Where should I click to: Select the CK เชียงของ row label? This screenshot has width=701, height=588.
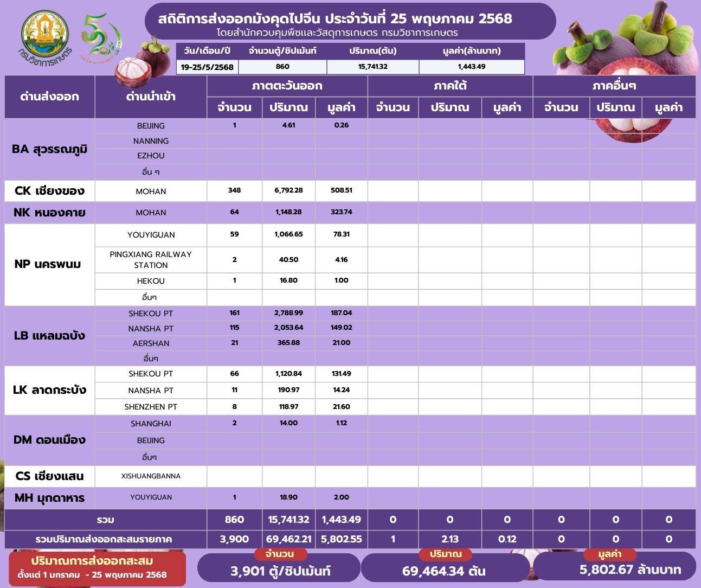pyautogui.click(x=49, y=191)
